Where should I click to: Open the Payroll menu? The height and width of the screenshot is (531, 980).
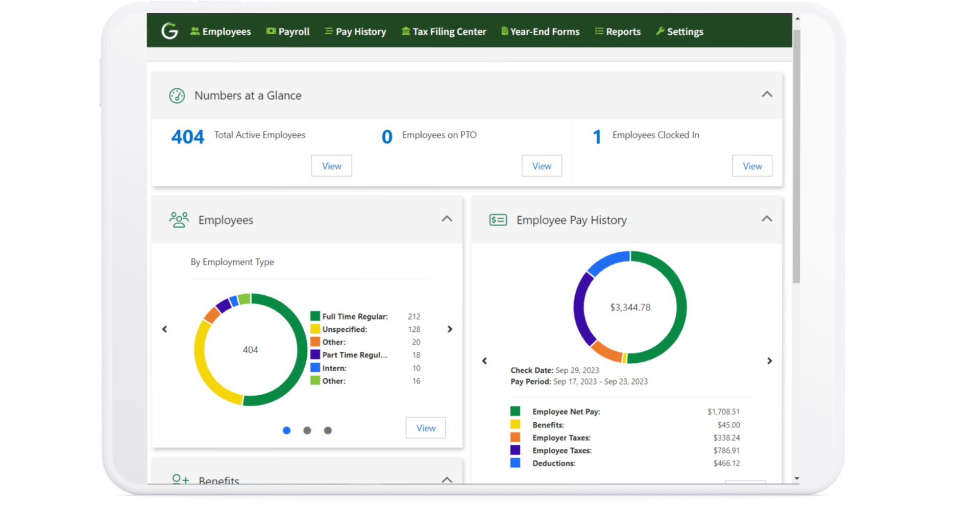288,32
